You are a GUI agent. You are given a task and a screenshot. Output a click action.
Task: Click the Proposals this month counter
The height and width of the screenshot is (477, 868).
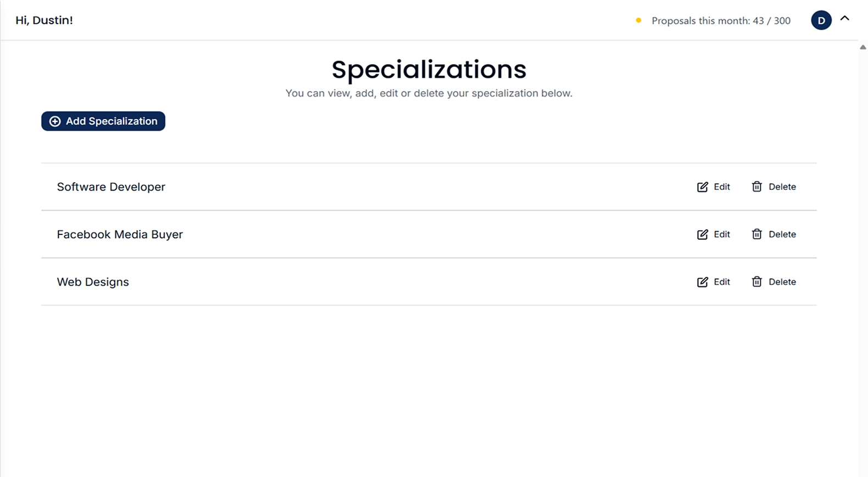[721, 21]
